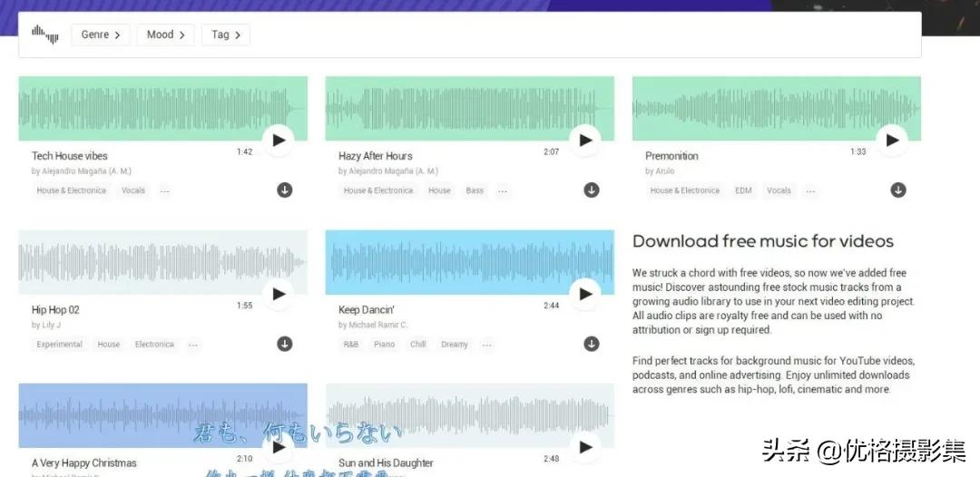980x477 pixels.
Task: Select House & Electronica tag on Tech House vibes
Action: click(72, 191)
